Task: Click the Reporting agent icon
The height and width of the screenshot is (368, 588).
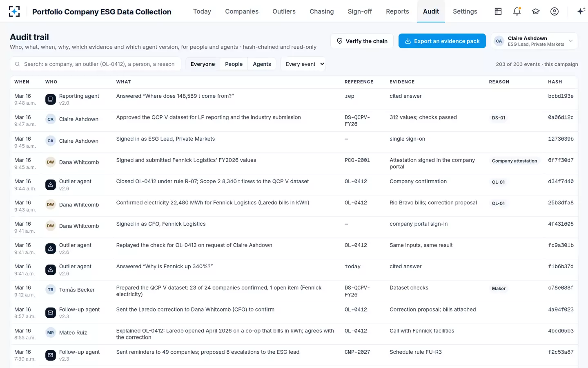Action: pos(51,99)
